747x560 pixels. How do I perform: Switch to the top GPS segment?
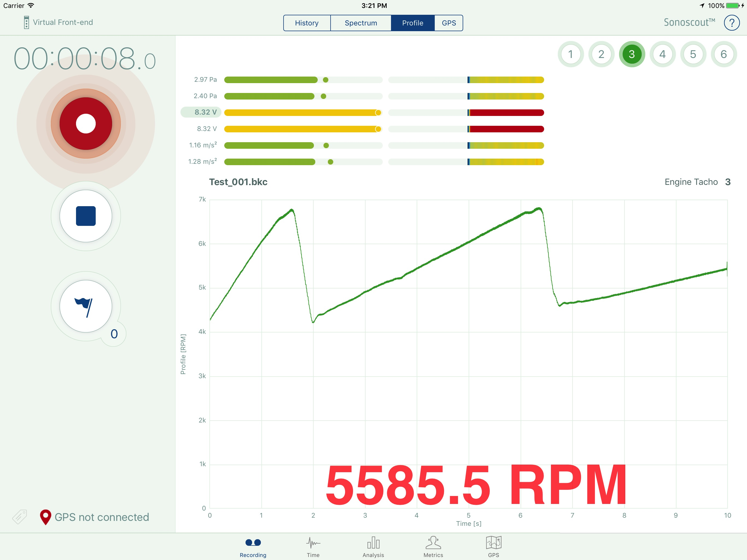449,23
